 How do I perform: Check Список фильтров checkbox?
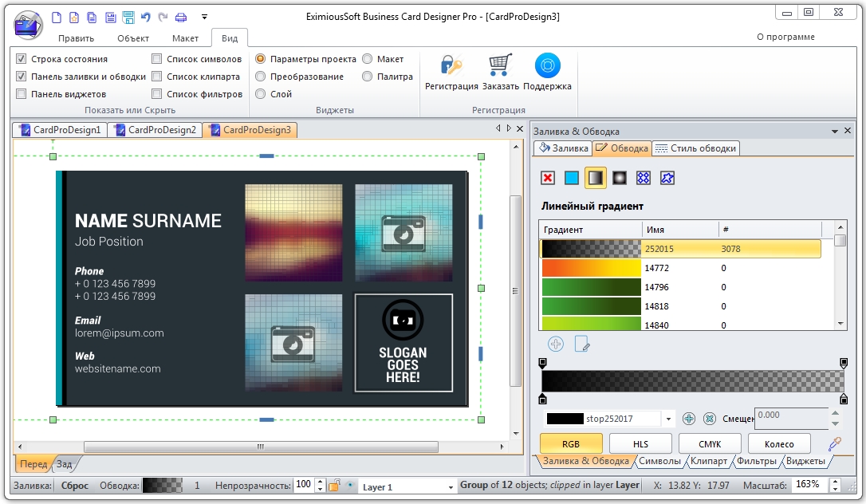click(x=157, y=94)
